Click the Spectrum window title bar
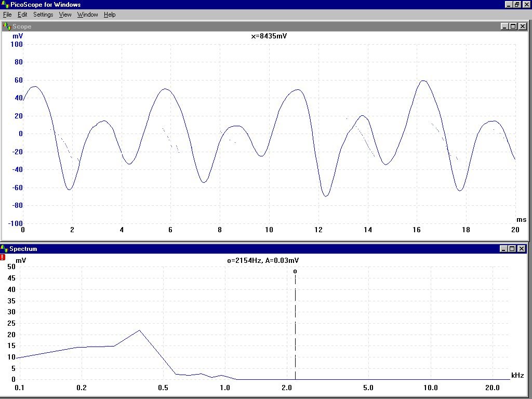532x399 pixels. click(260, 249)
